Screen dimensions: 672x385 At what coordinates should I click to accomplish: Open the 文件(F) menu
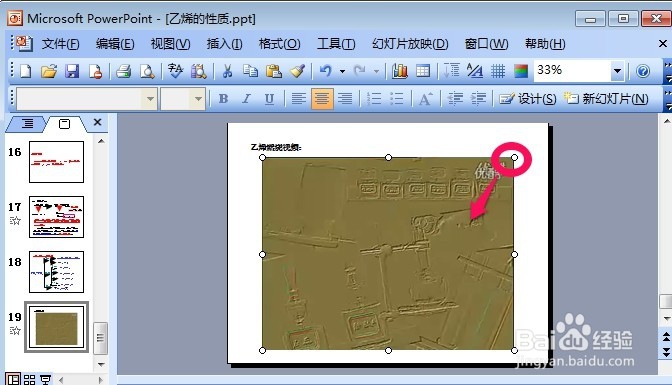click(60, 44)
